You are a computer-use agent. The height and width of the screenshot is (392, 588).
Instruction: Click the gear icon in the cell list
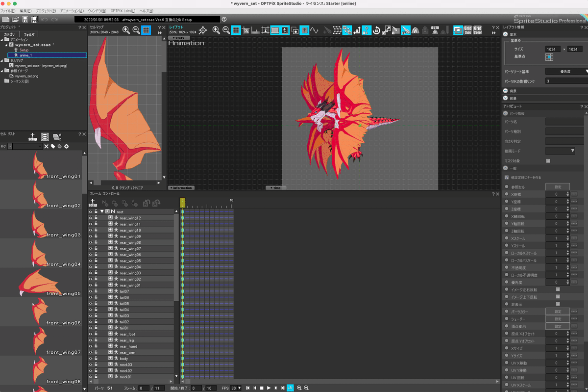pyautogui.click(x=67, y=146)
